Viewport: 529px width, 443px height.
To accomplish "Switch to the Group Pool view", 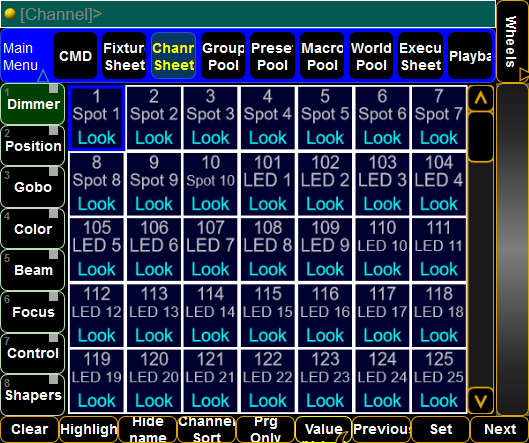I will point(223,56).
